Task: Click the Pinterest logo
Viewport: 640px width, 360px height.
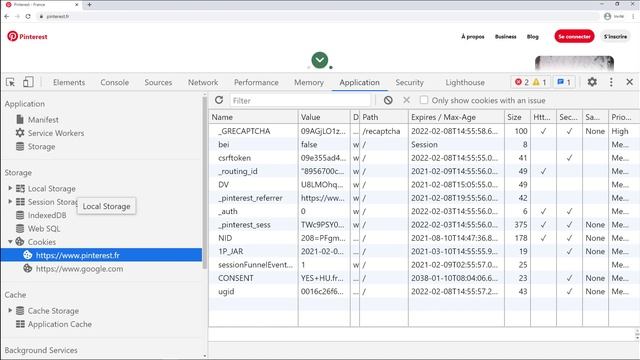Action: click(x=27, y=36)
